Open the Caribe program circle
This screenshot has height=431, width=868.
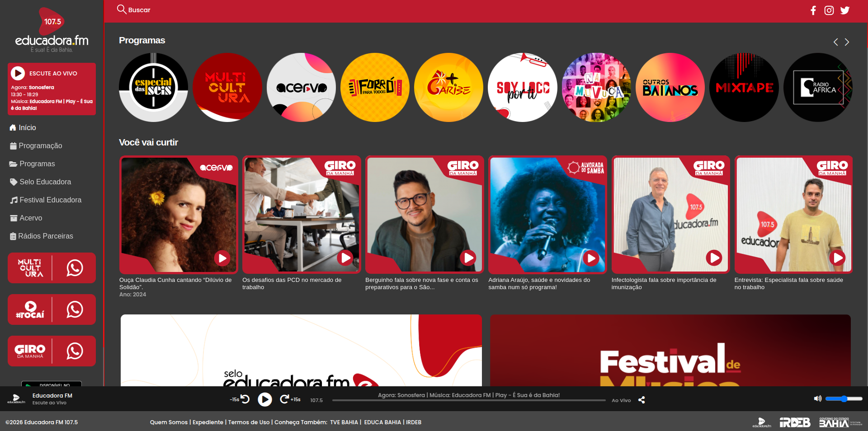pyautogui.click(x=449, y=87)
